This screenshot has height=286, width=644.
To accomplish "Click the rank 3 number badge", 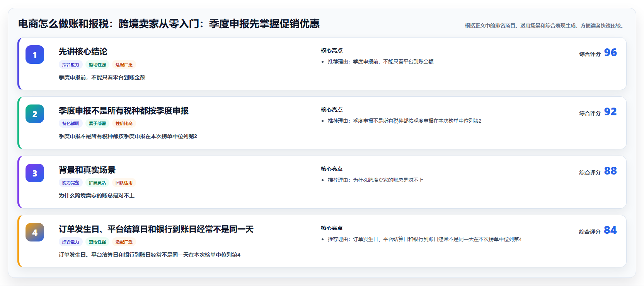I will [35, 173].
